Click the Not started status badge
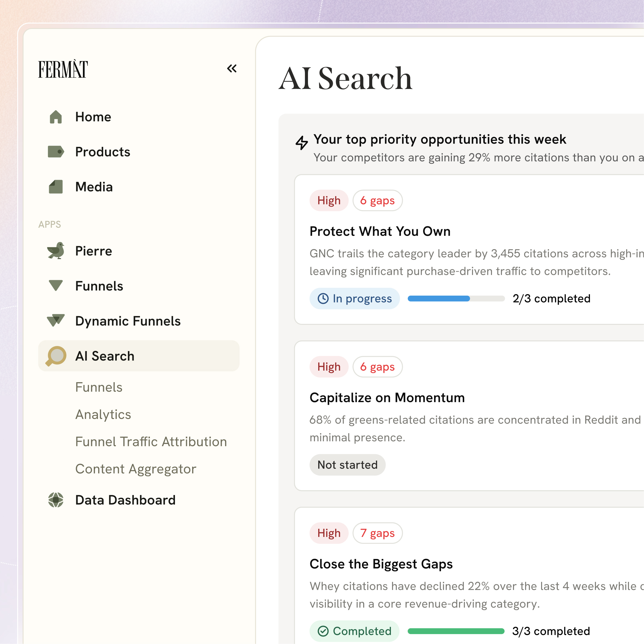644x644 pixels. pyautogui.click(x=347, y=465)
